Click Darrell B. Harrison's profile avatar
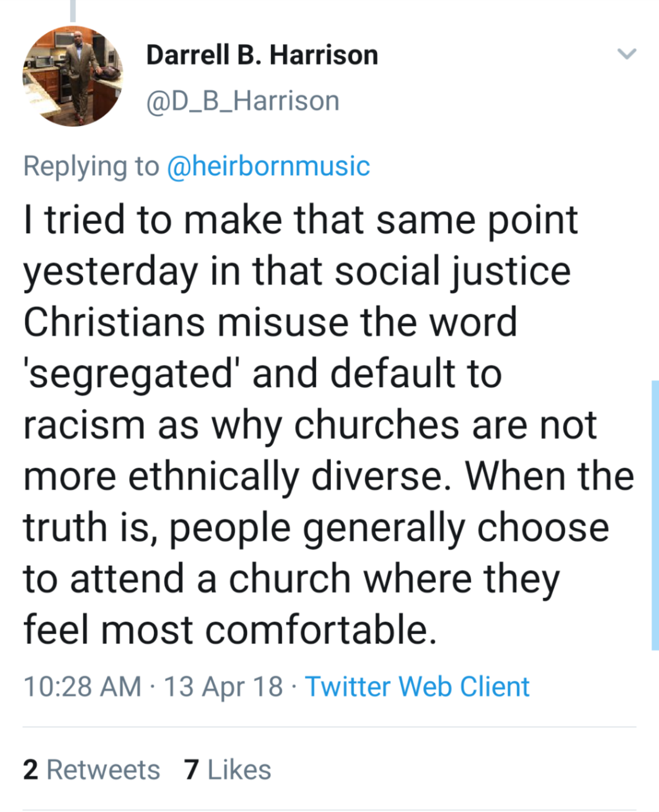This screenshot has width=659, height=812. coord(73,76)
